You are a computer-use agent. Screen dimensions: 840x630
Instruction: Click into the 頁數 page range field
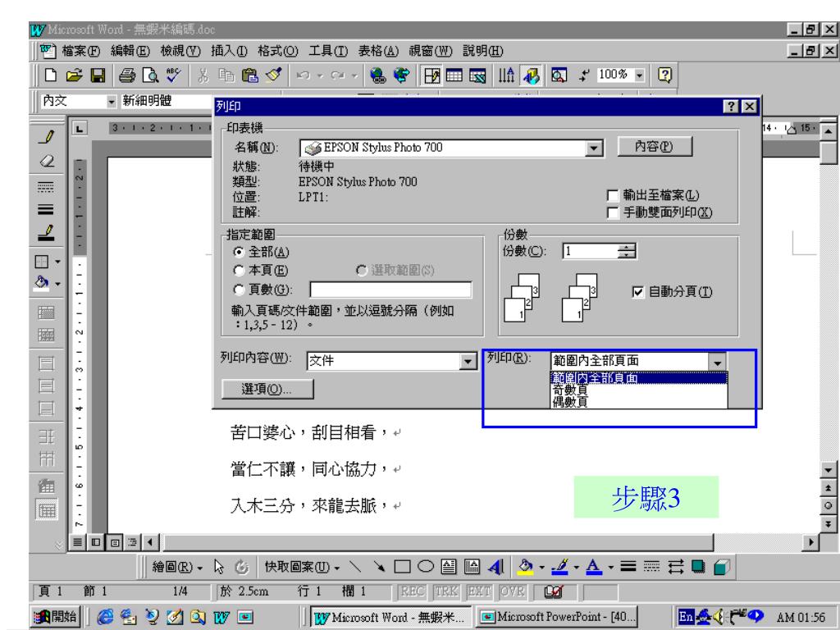pos(390,290)
